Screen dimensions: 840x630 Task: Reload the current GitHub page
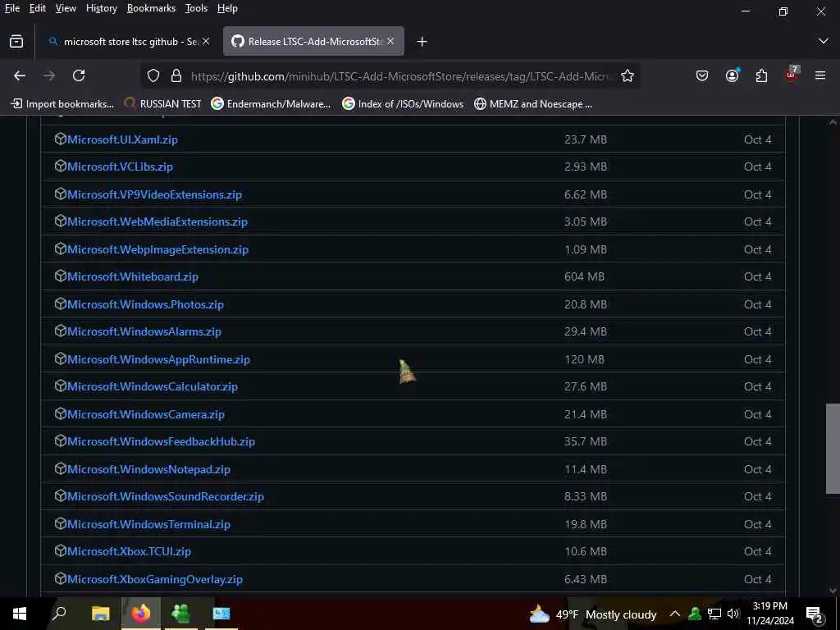coord(79,76)
